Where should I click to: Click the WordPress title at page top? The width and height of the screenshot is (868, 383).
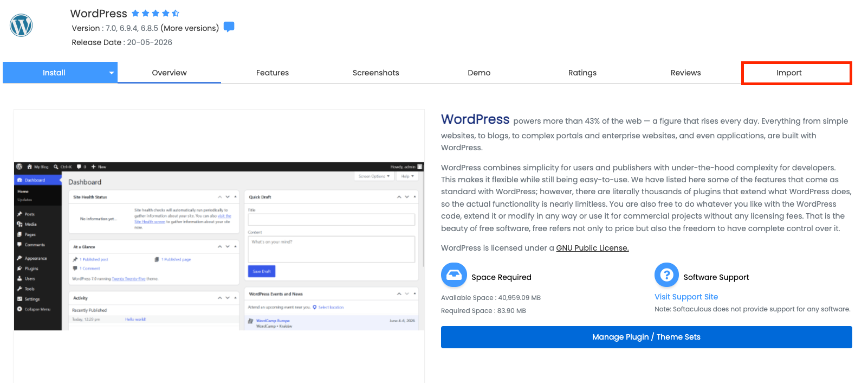tap(99, 14)
